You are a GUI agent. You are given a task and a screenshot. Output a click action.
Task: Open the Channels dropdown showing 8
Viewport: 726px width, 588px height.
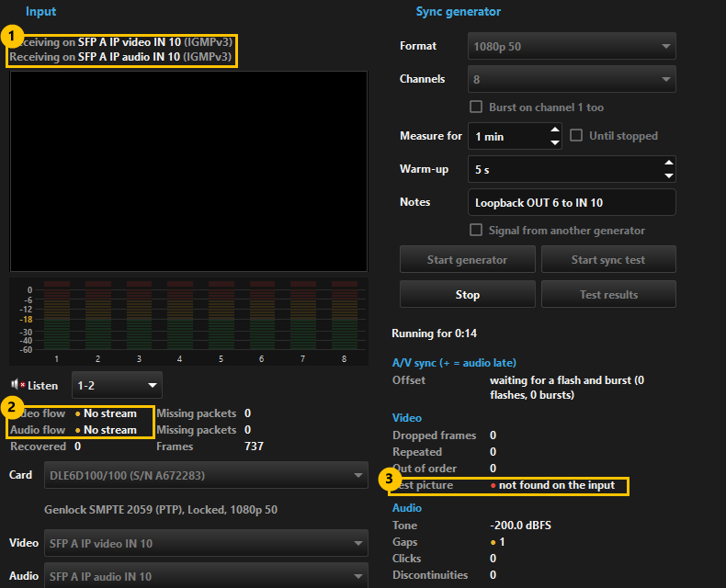(x=572, y=79)
